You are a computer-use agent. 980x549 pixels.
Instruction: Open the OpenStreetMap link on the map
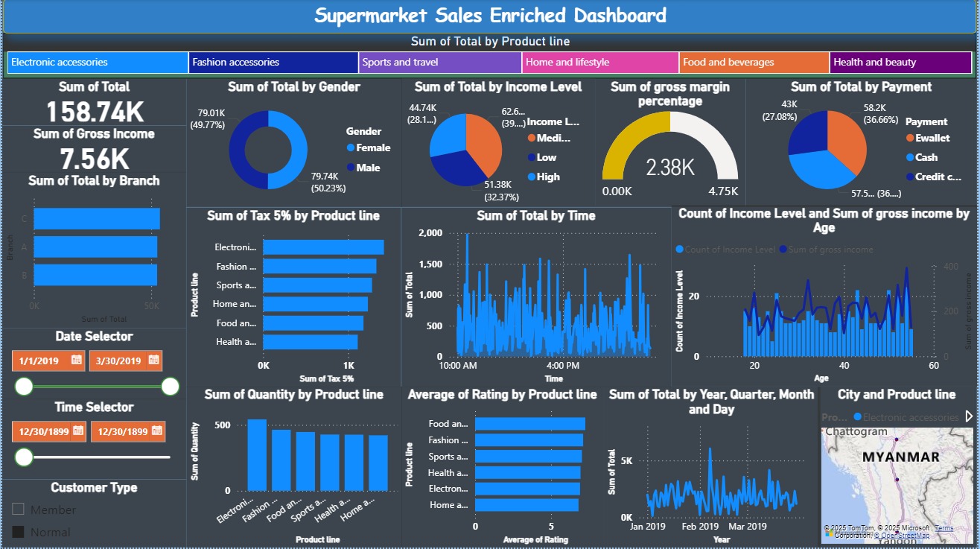point(902,536)
